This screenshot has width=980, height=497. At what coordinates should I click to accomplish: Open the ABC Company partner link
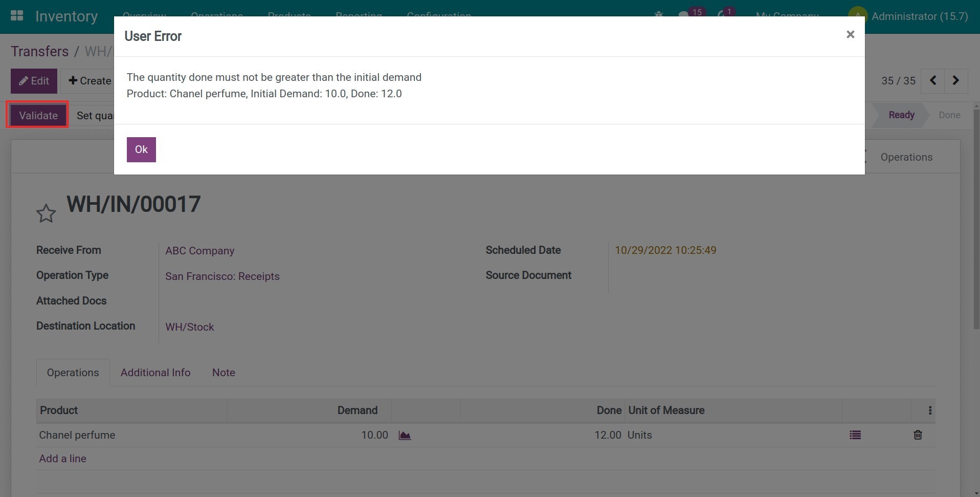point(199,251)
